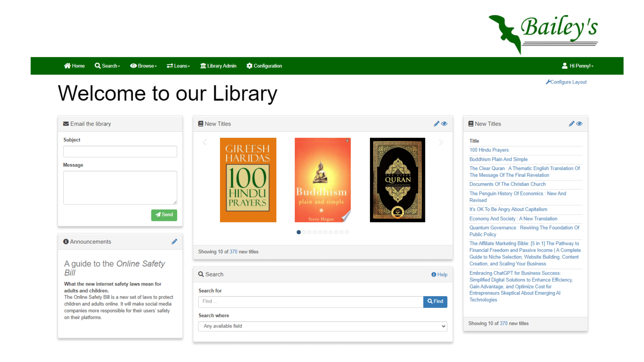The height and width of the screenshot is (362, 644).
Task: Open Configuration in the navigation bar
Action: 264,66
